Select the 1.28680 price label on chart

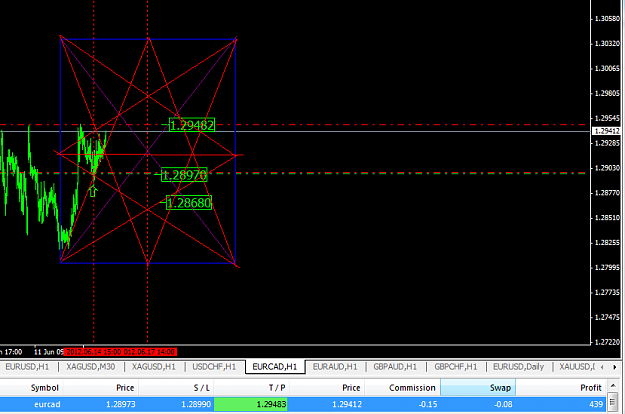(189, 203)
